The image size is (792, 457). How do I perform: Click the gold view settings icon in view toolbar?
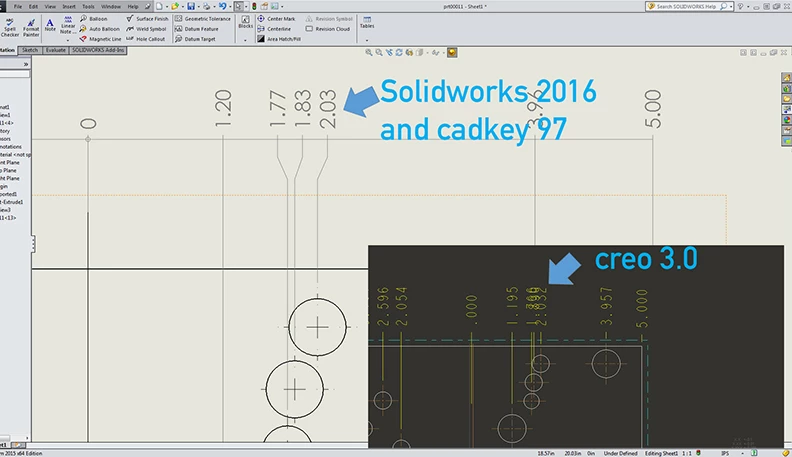[x=452, y=53]
